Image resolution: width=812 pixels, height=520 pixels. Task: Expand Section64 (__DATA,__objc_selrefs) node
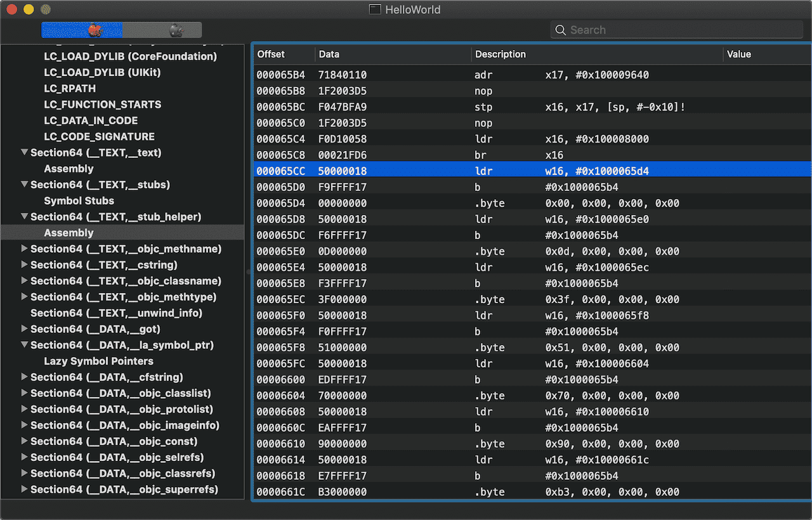[25, 457]
